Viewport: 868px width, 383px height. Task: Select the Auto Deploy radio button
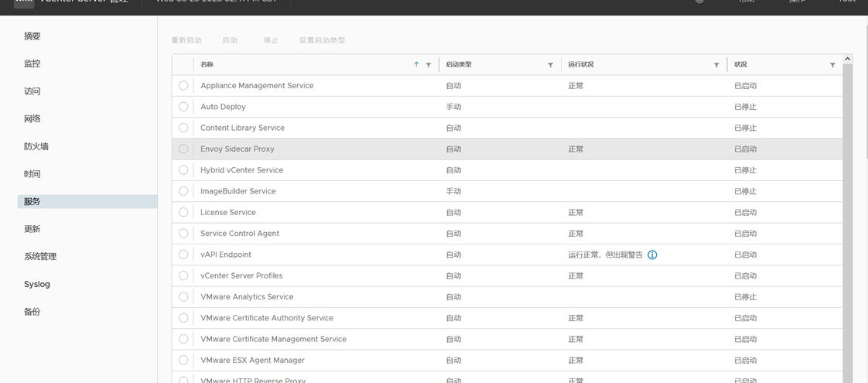[x=183, y=106]
